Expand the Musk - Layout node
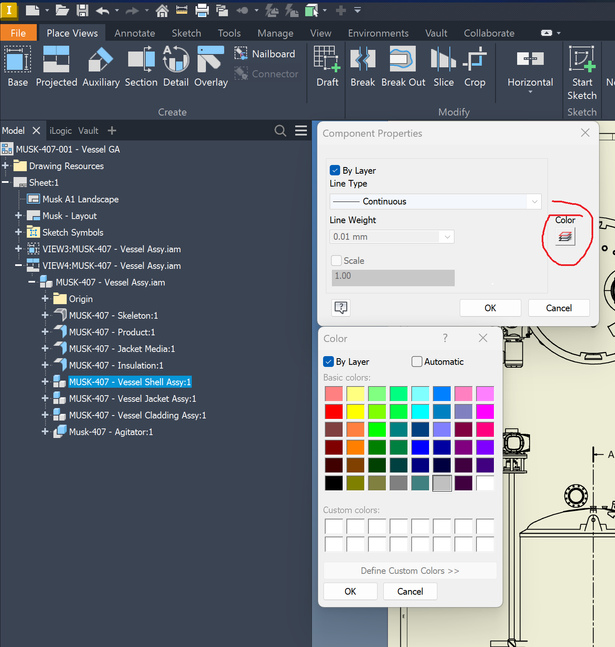The image size is (615, 647). [x=18, y=215]
